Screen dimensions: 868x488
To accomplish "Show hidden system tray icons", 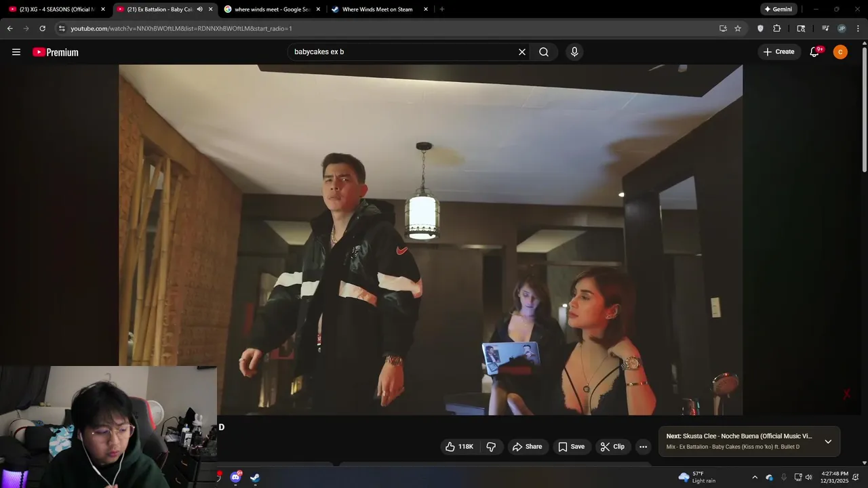I will click(x=755, y=477).
